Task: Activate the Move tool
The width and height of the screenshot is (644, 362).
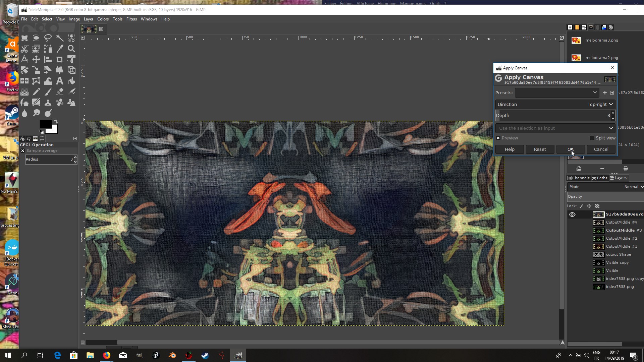Action: pos(36,60)
